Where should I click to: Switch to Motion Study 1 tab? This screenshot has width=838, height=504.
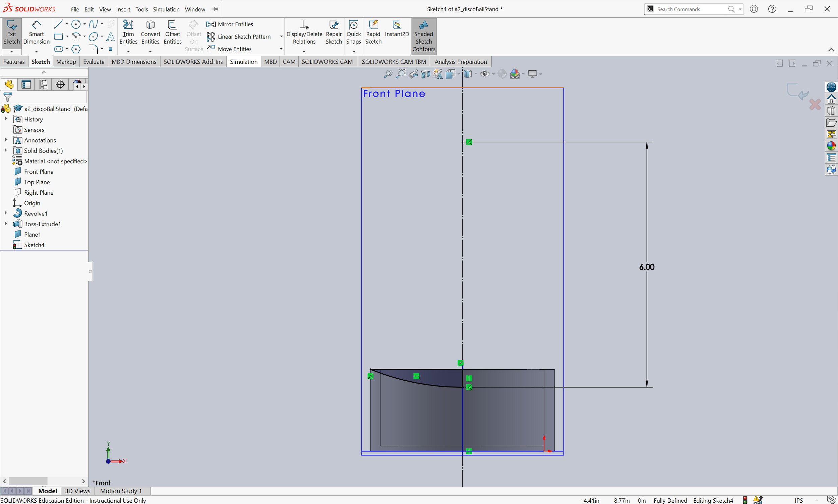click(x=121, y=491)
